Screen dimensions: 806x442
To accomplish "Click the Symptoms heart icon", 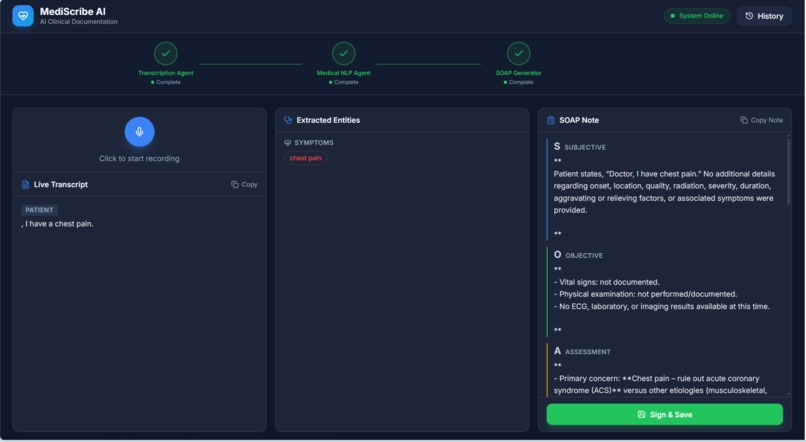I will click(x=287, y=143).
